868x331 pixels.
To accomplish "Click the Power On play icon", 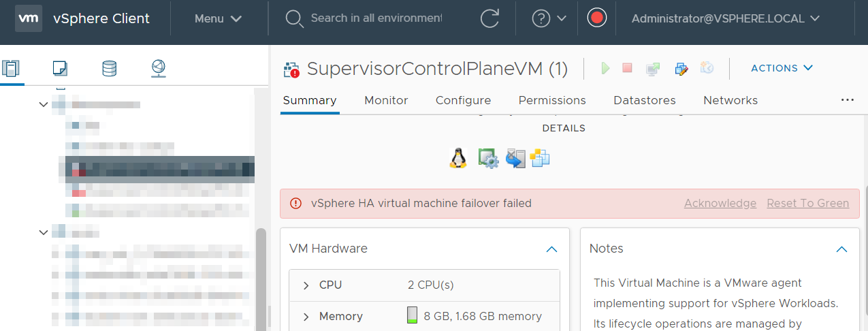I will [x=605, y=68].
